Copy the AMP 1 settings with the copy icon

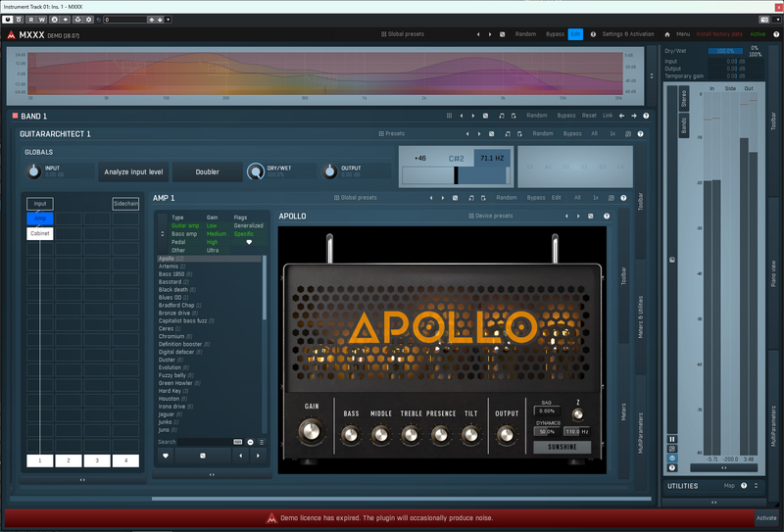(471, 198)
